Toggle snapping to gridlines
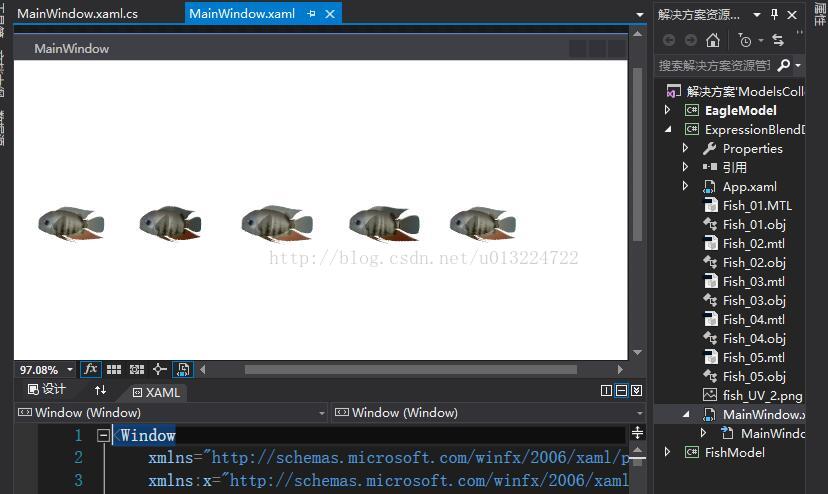This screenshot has width=828, height=494. (x=137, y=369)
